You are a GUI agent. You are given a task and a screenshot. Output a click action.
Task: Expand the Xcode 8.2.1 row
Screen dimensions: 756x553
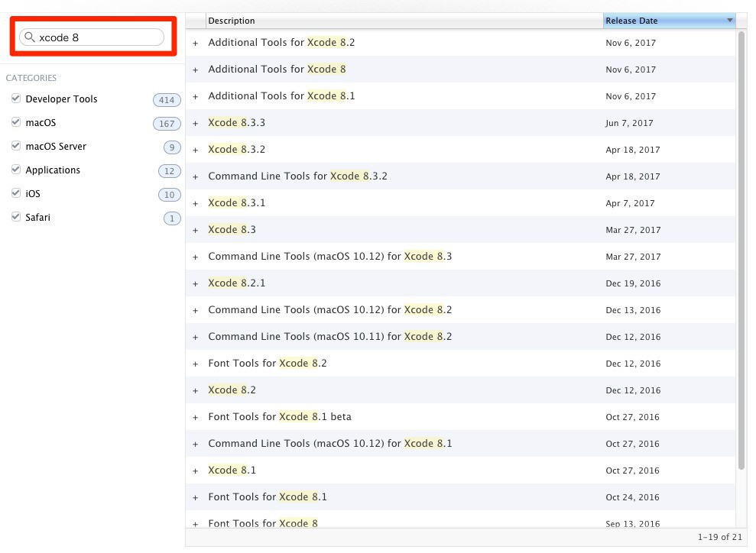195,283
